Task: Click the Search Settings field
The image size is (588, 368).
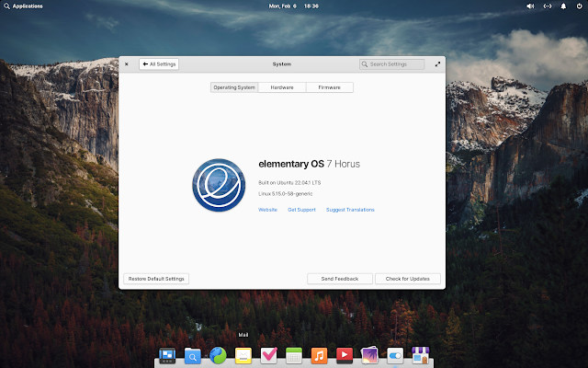Action: point(392,64)
